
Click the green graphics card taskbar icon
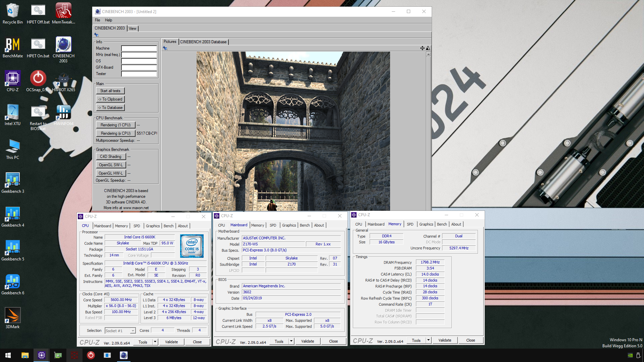pos(58,355)
